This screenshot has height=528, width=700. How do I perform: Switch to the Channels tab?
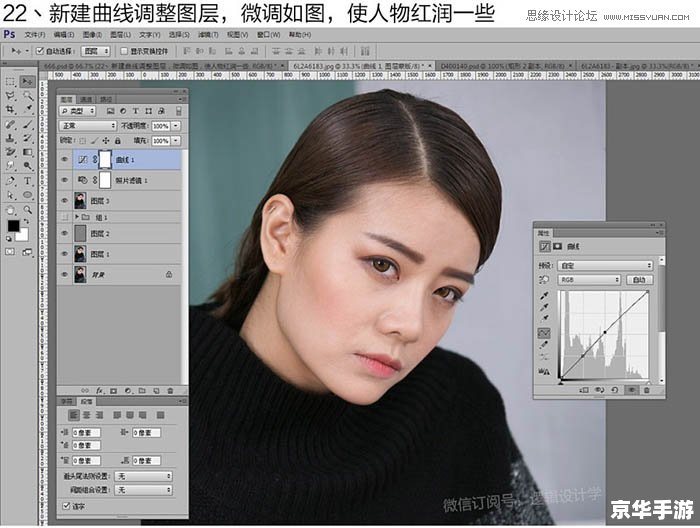pos(86,99)
